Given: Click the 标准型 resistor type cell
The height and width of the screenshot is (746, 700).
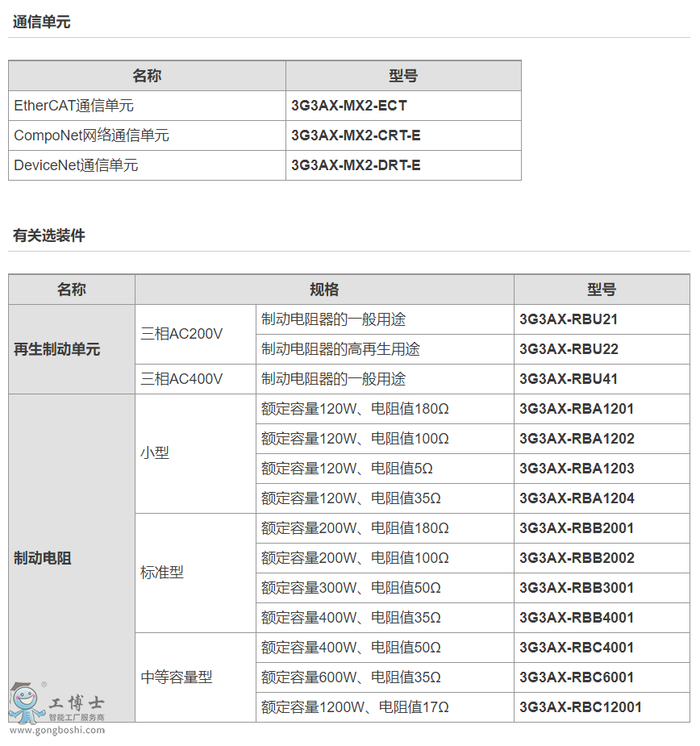Looking at the screenshot, I should coord(162,573).
